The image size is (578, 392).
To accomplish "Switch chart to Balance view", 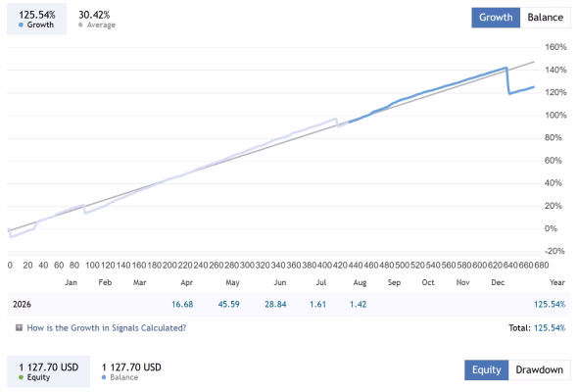I will [545, 18].
